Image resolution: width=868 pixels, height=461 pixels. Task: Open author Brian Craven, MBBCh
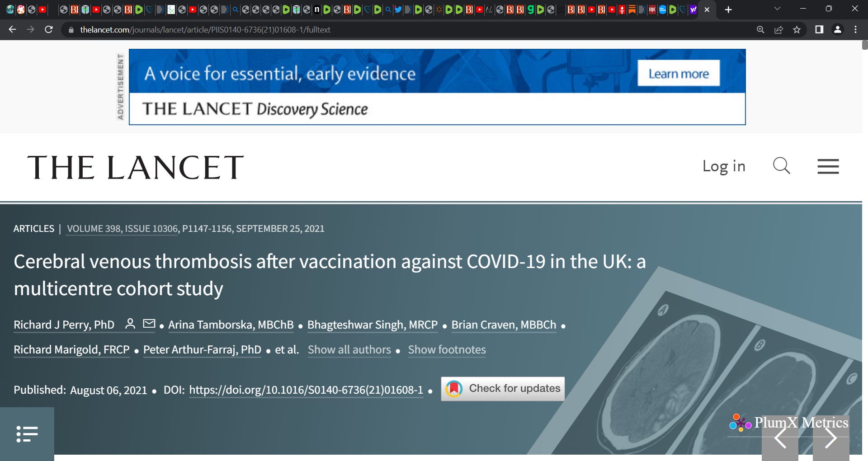coord(504,325)
